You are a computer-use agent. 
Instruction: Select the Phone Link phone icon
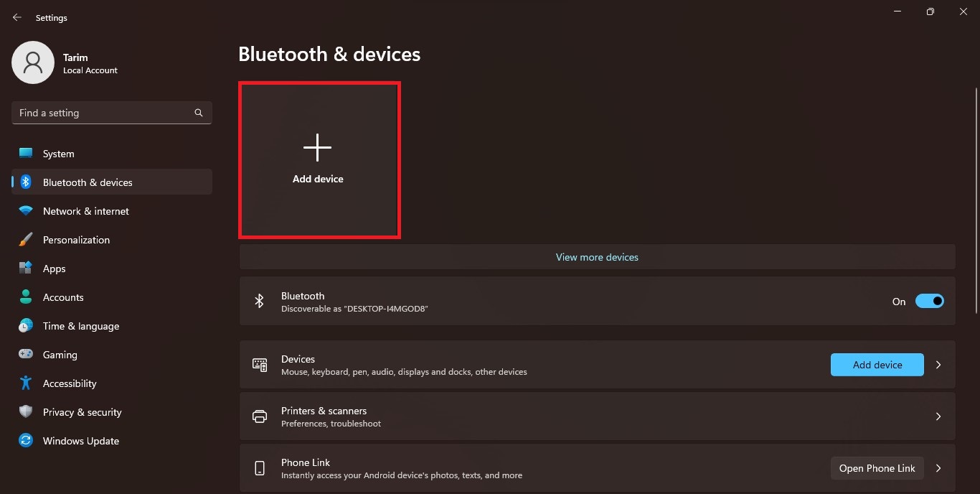click(x=259, y=467)
